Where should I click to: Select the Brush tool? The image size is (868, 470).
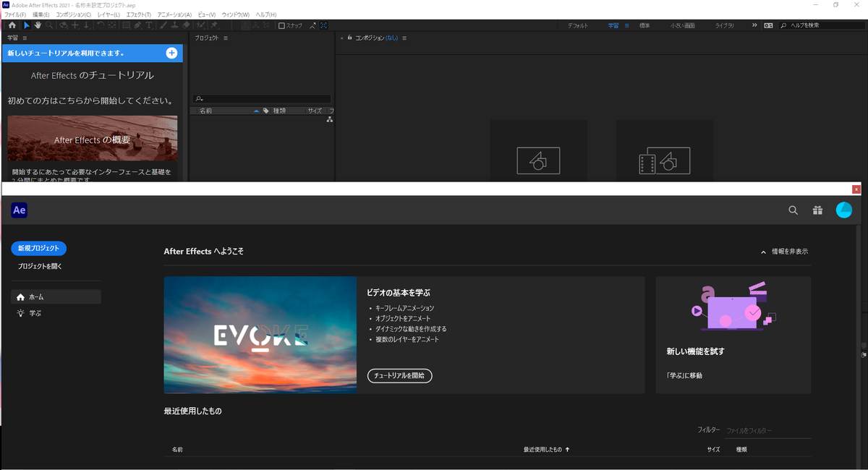165,25
